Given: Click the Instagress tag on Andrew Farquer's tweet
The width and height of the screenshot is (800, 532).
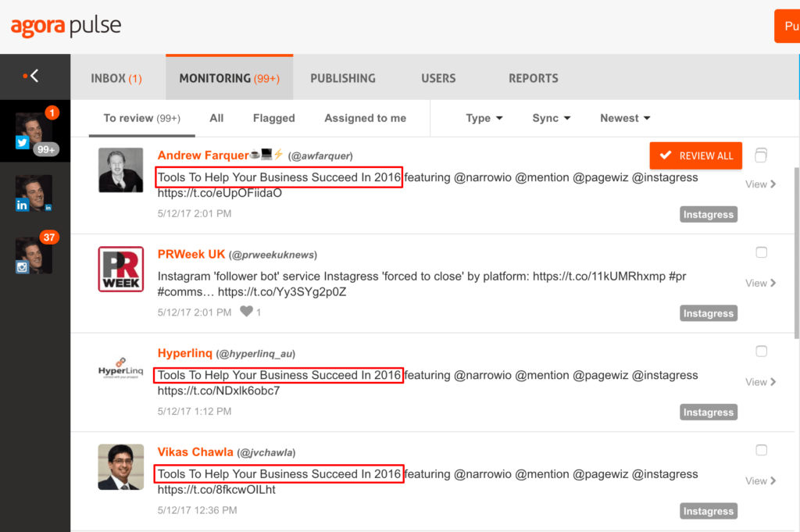Looking at the screenshot, I should click(708, 214).
